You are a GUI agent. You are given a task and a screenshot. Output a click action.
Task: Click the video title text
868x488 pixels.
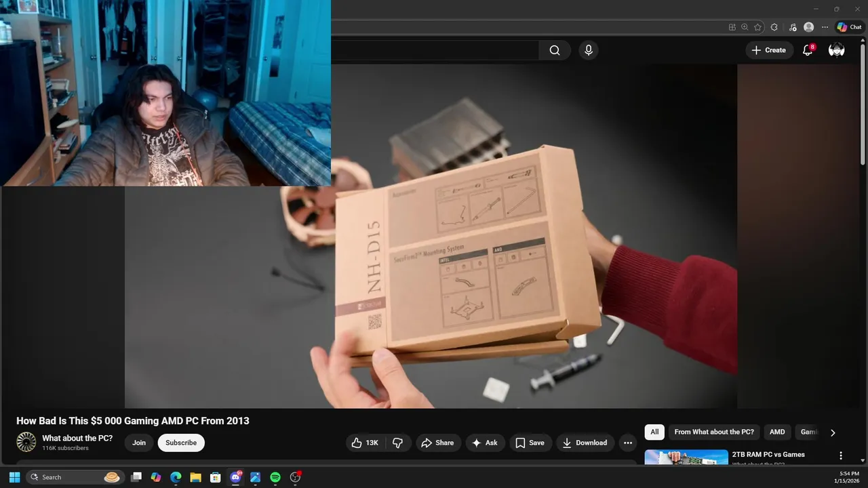coord(133,421)
